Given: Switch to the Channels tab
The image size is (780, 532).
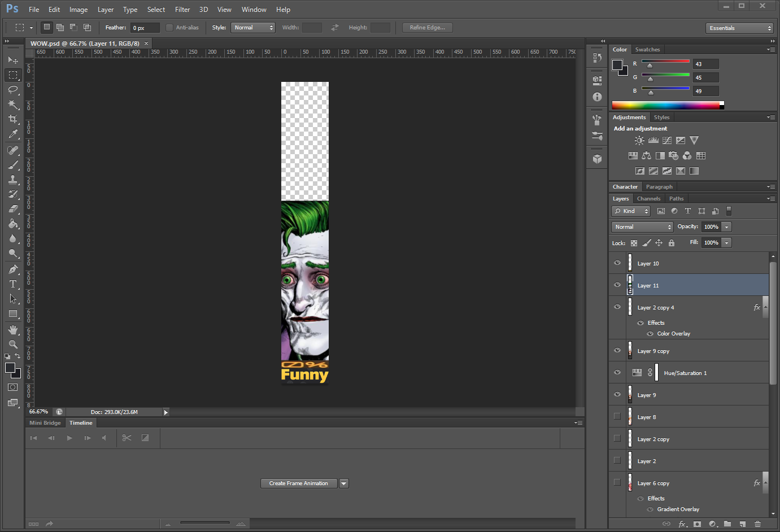Looking at the screenshot, I should coord(648,199).
